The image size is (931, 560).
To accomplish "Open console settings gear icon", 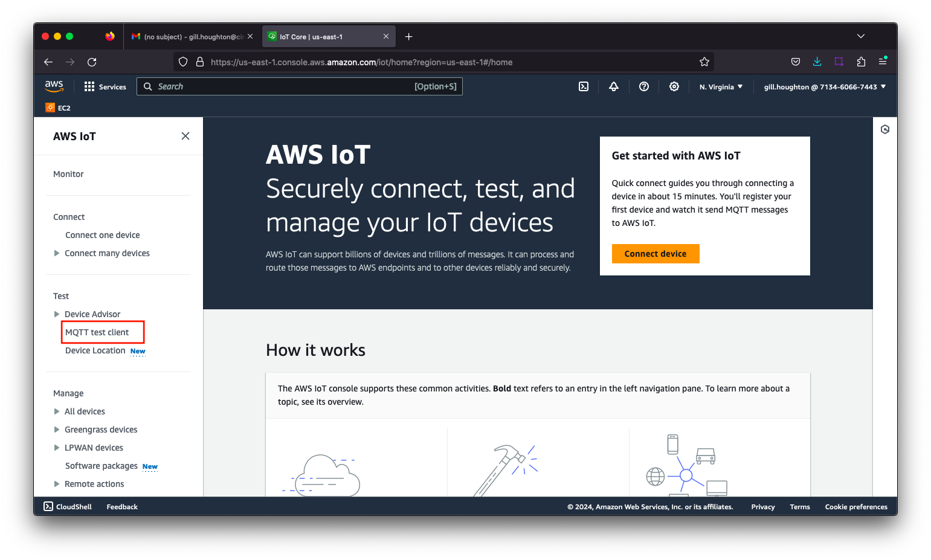I will [x=674, y=86].
